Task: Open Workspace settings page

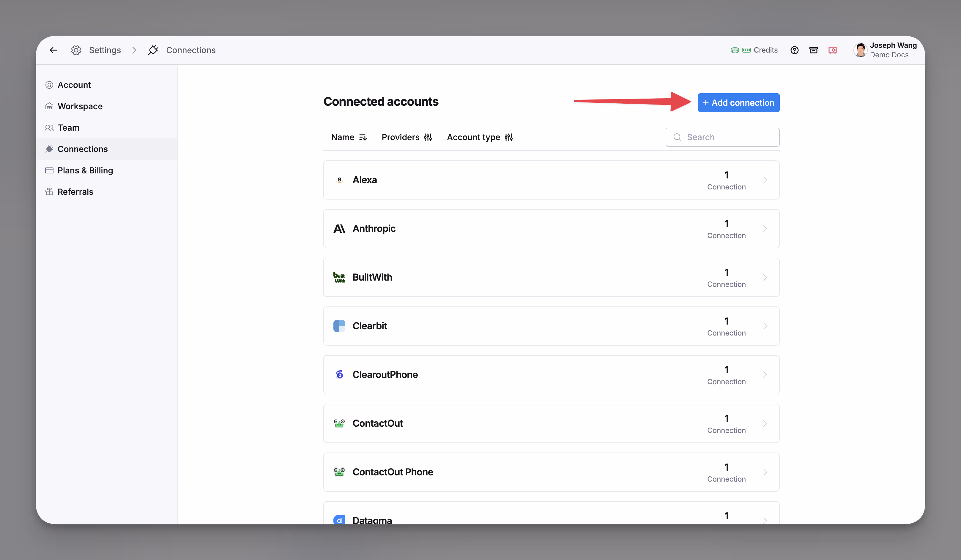Action: pos(107,106)
